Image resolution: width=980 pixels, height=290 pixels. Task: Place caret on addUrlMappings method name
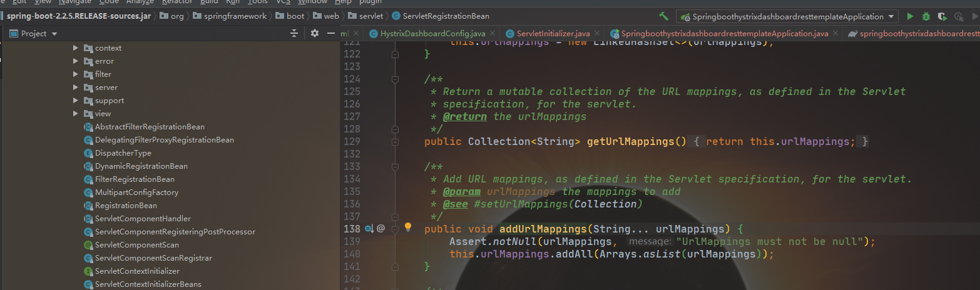(x=543, y=229)
